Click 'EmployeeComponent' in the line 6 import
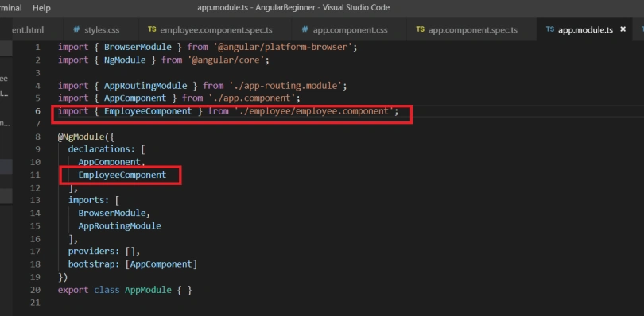This screenshot has height=316, width=644. coord(148,111)
